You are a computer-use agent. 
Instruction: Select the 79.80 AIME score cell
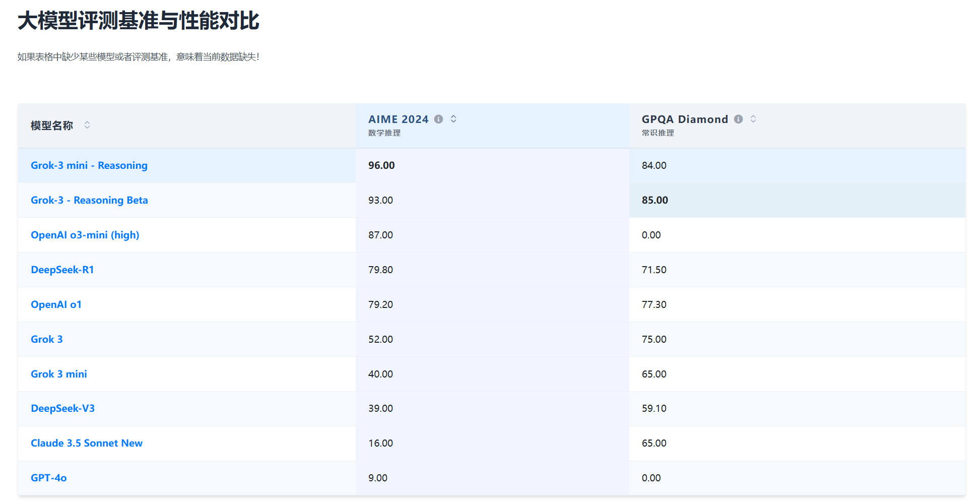pyautogui.click(x=492, y=270)
